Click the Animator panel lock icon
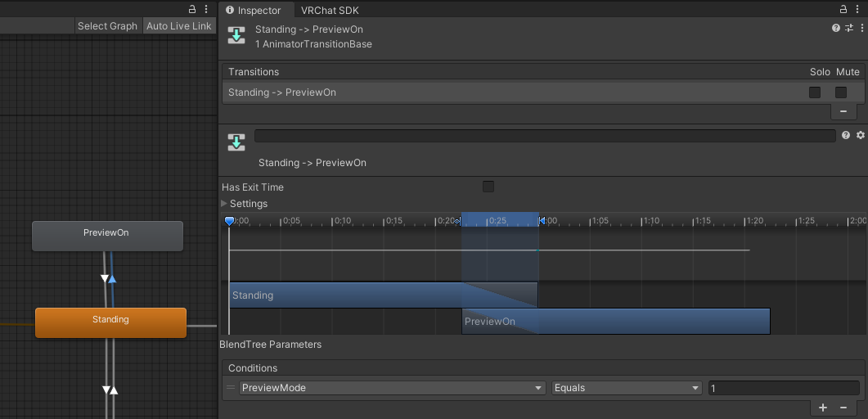868x419 pixels. coord(192,9)
